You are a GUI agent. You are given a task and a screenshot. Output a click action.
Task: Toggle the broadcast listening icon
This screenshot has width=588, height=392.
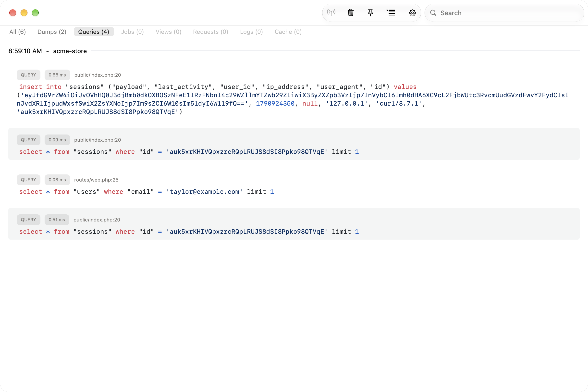tap(331, 13)
